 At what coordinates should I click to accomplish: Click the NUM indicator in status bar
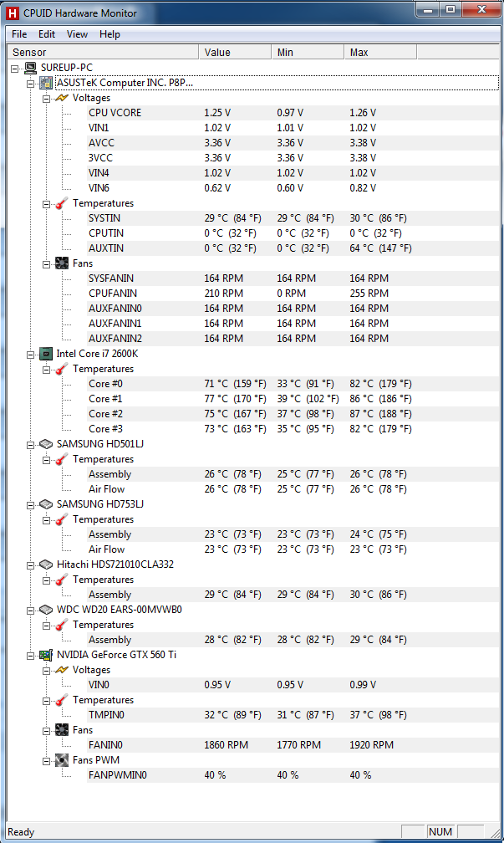click(440, 831)
